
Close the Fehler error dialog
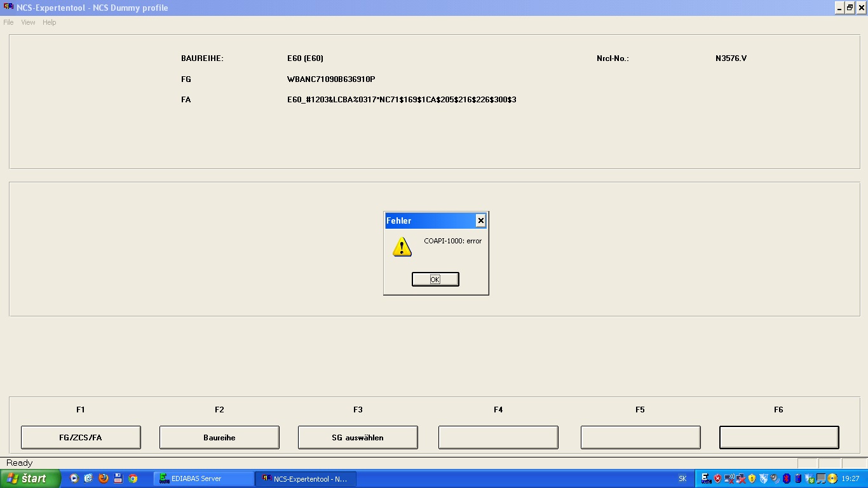480,220
